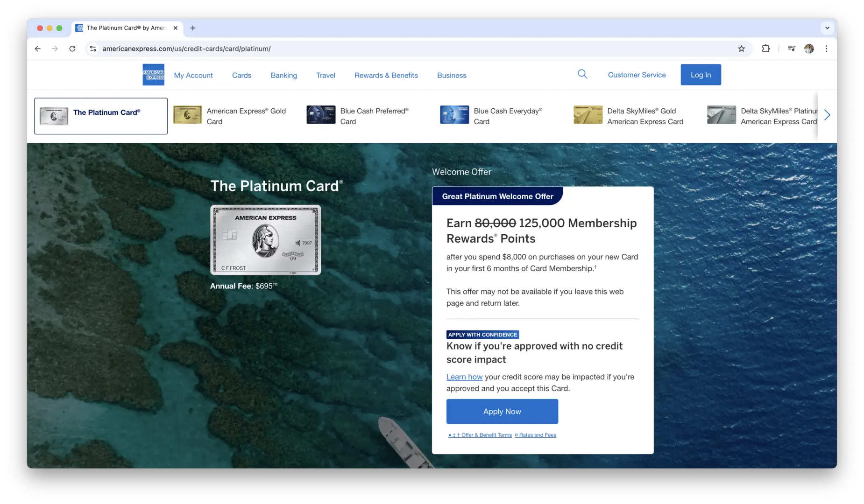Open the media controls icon
The height and width of the screenshot is (504, 864).
point(792,49)
